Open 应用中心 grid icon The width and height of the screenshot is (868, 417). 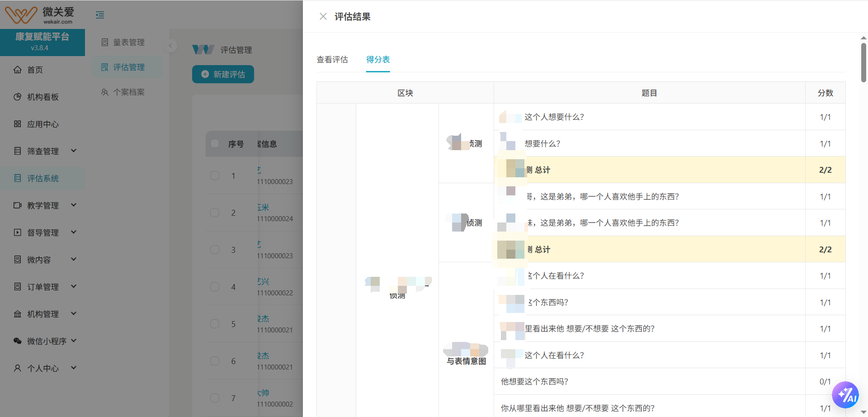tap(18, 124)
